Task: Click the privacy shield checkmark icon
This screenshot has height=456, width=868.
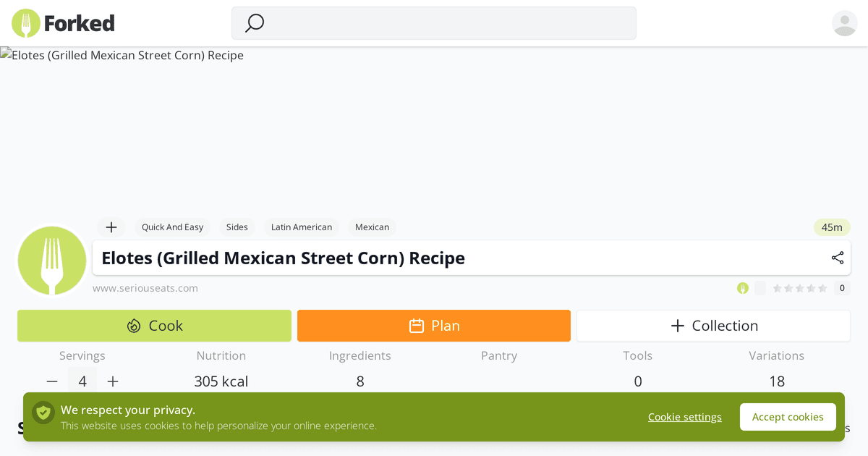Action: (43, 412)
